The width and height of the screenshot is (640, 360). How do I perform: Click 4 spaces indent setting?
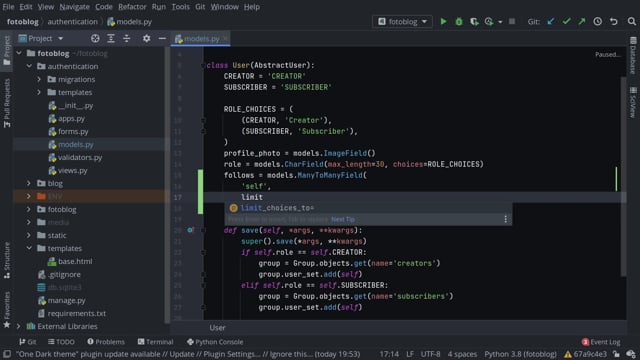point(462,354)
